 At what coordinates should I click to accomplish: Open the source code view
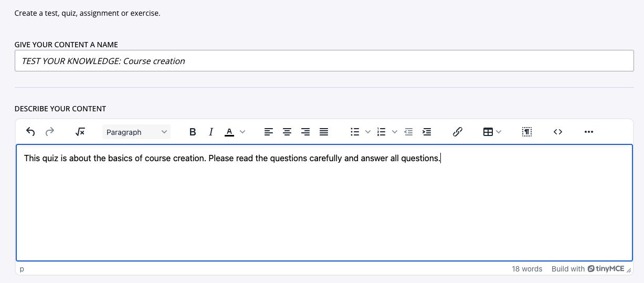(x=558, y=132)
